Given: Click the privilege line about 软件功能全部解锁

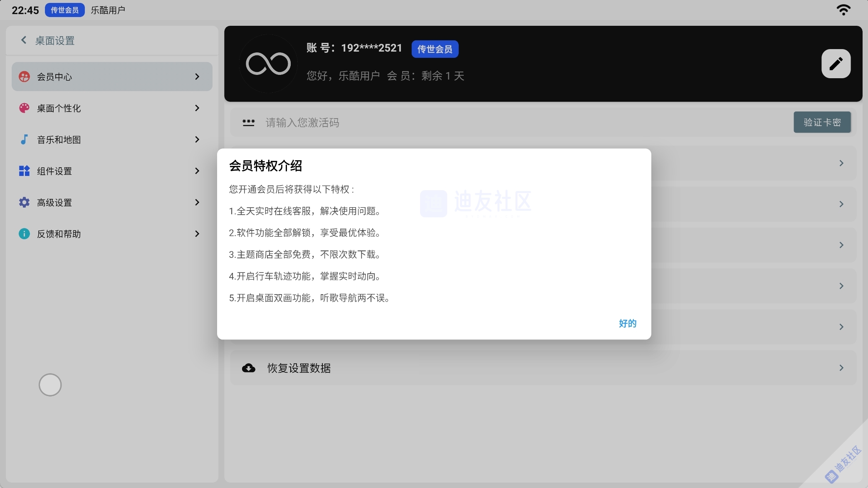Looking at the screenshot, I should click(x=306, y=233).
